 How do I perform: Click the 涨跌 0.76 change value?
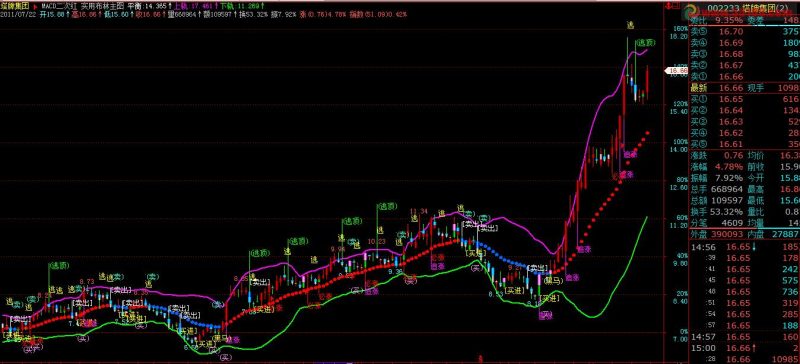733,156
